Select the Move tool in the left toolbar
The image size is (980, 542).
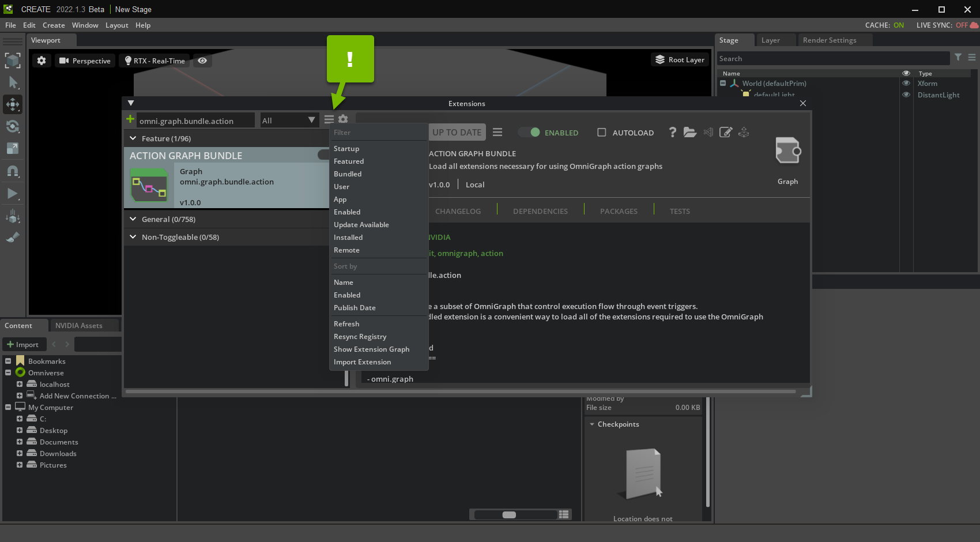point(13,104)
